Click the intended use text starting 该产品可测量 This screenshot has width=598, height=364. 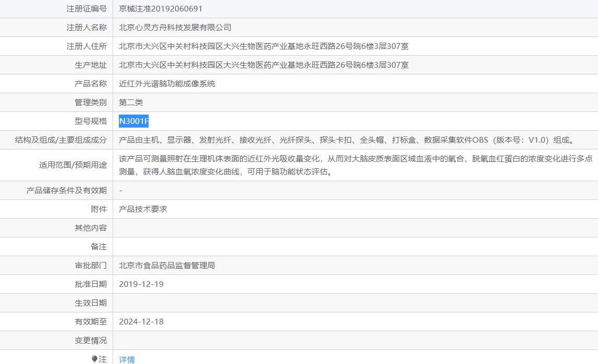click(356, 165)
